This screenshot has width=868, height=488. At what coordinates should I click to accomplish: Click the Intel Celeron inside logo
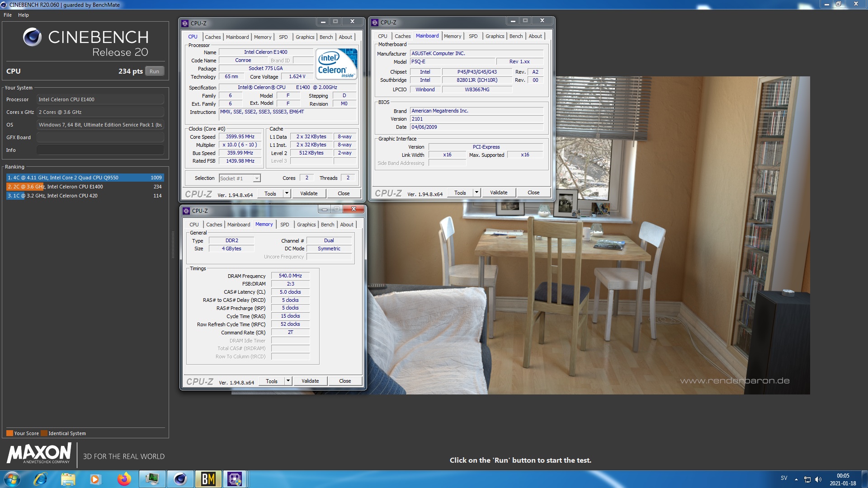coord(337,64)
